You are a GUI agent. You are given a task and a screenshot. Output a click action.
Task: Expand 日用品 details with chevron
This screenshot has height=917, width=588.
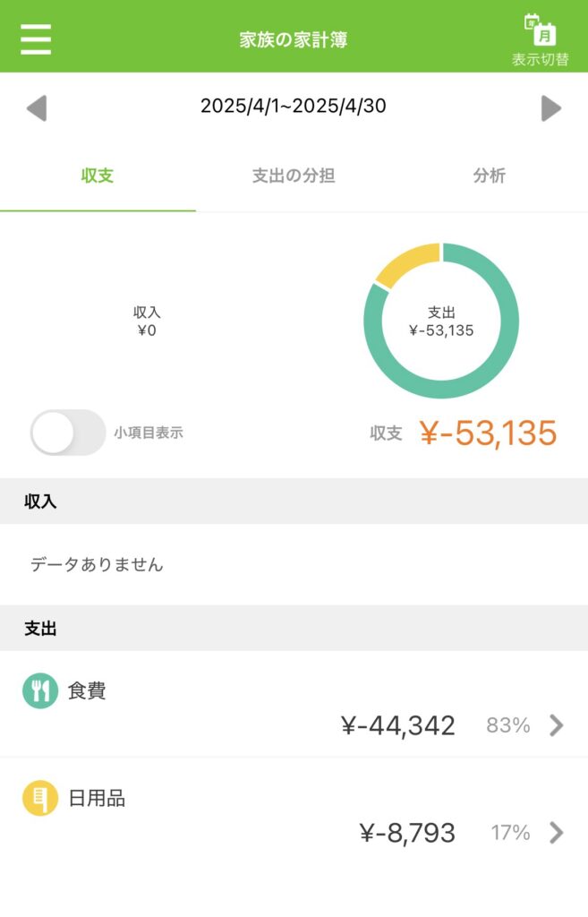(557, 832)
